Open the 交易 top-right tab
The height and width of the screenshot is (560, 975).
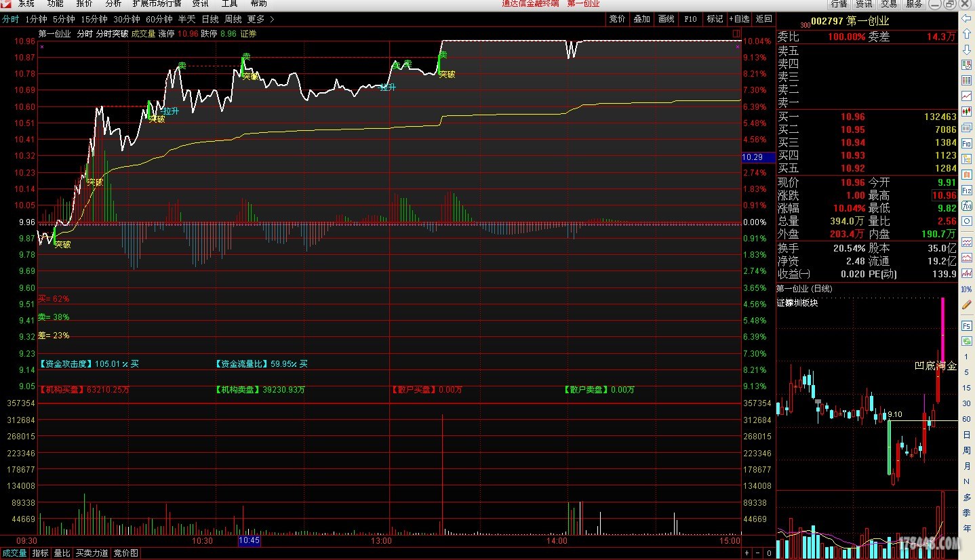(889, 4)
